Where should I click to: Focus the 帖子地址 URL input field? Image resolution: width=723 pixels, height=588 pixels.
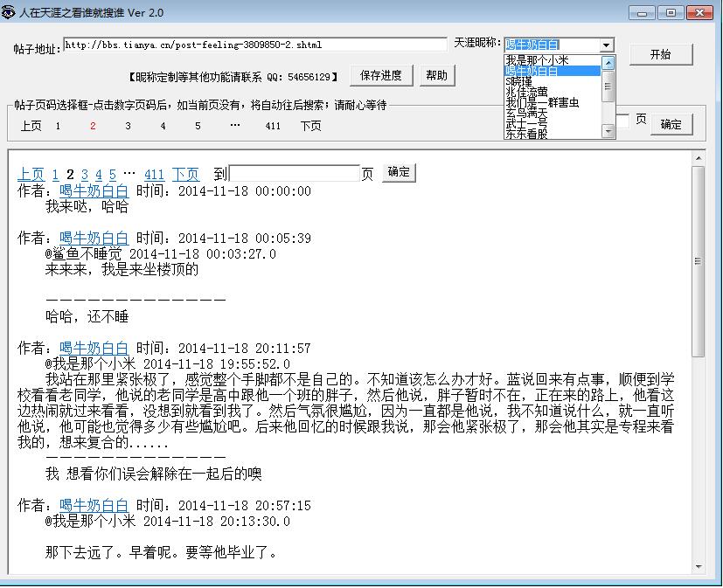click(x=255, y=45)
